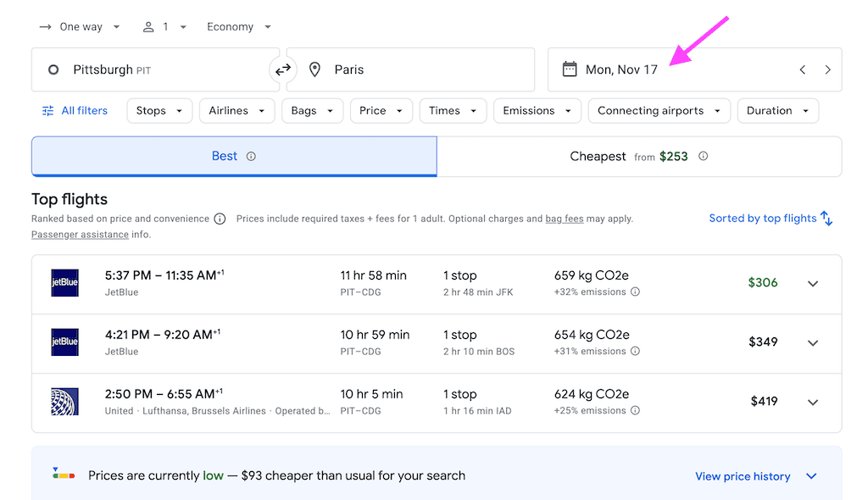
Task: Swap origin and destination airports
Action: [283, 69]
